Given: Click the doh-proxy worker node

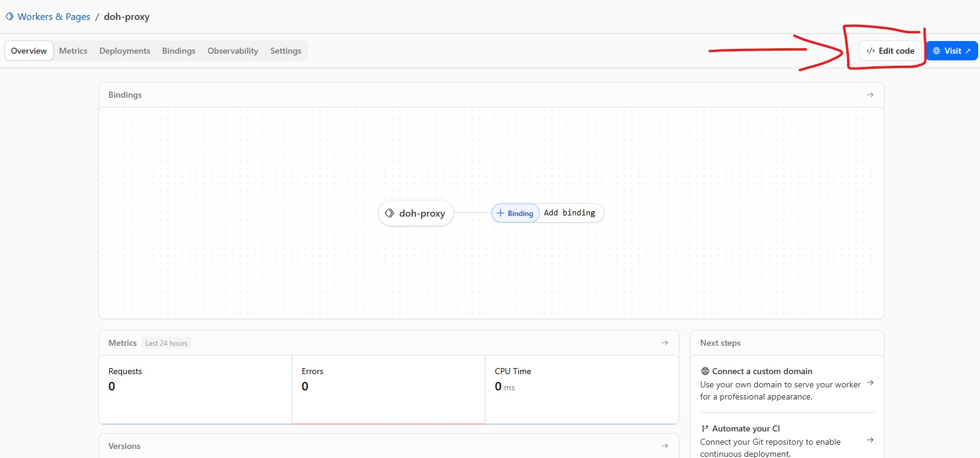Looking at the screenshot, I should (x=415, y=214).
